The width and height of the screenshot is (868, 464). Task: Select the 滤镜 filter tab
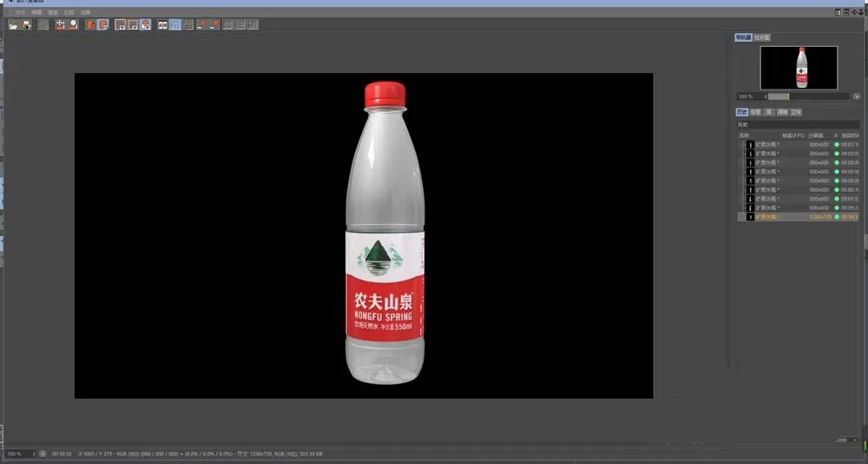coord(782,112)
